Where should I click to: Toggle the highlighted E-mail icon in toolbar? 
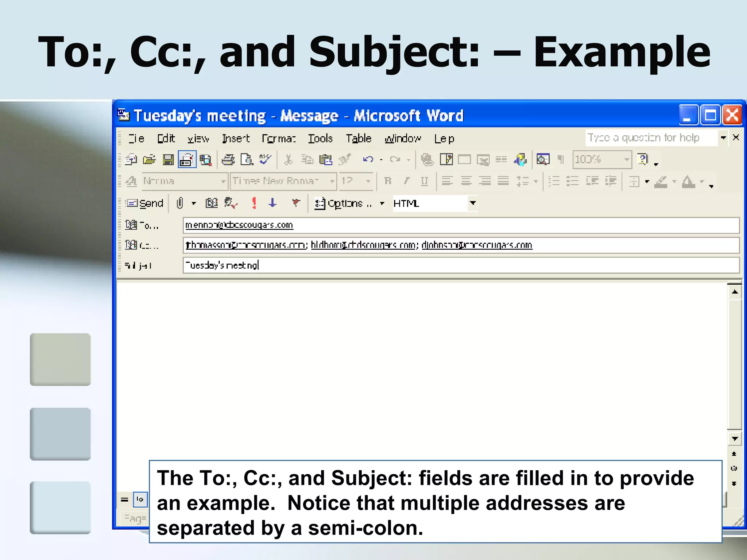click(x=187, y=159)
